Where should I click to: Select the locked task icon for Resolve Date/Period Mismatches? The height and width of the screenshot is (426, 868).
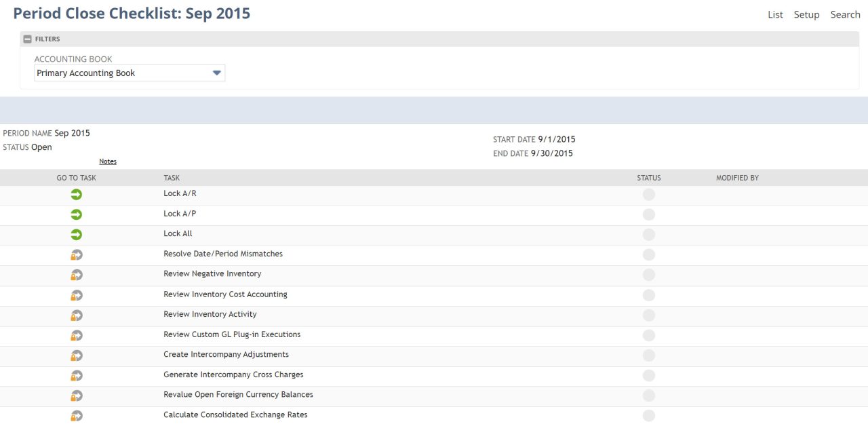coord(76,254)
